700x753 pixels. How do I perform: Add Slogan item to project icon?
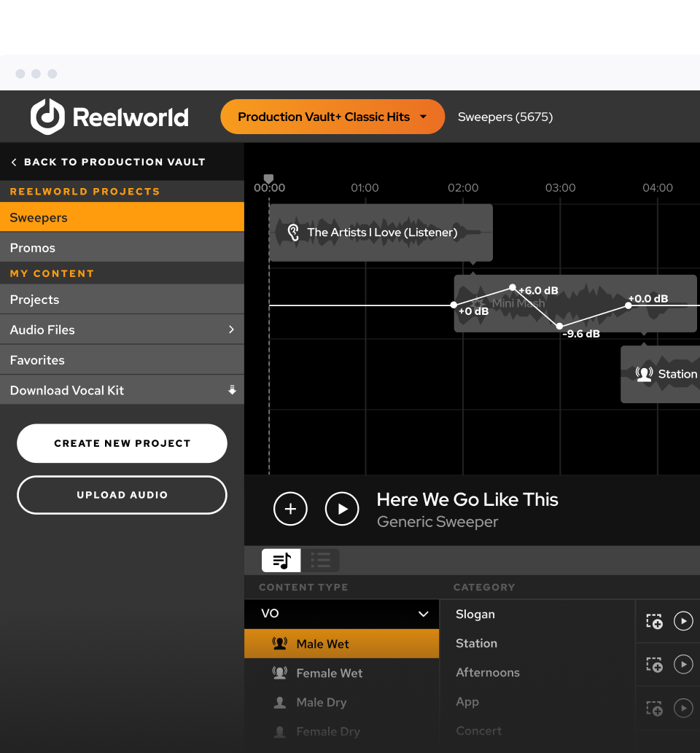(654, 621)
